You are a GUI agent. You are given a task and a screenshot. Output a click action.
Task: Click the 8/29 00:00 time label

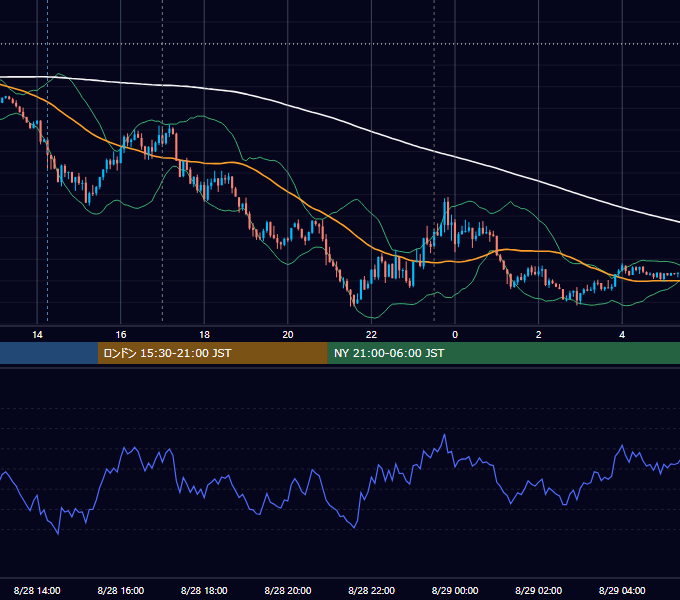(455, 590)
